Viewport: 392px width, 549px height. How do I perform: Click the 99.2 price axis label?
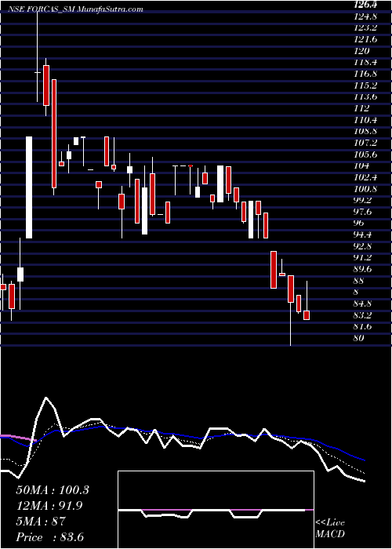tap(364, 200)
